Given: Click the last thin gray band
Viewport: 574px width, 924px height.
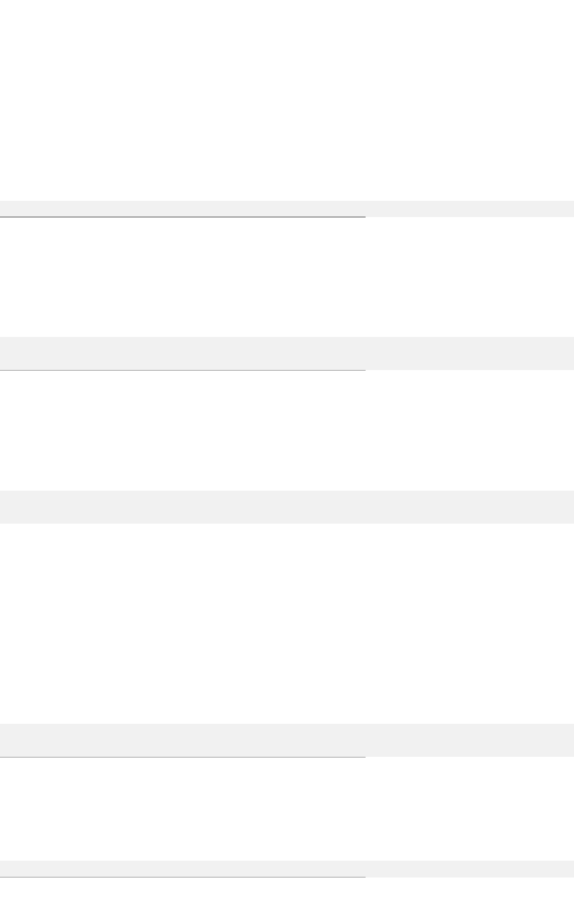Looking at the screenshot, I should pyautogui.click(x=287, y=868).
